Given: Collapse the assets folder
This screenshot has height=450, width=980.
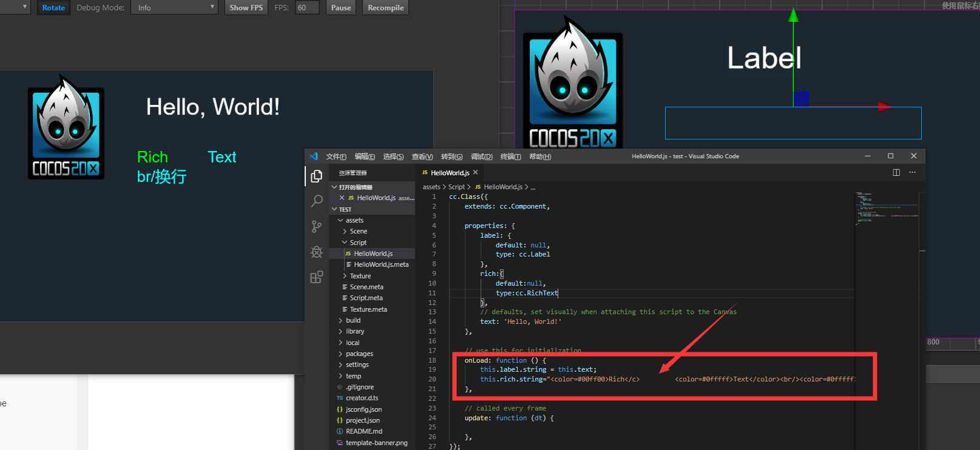Looking at the screenshot, I should point(340,220).
